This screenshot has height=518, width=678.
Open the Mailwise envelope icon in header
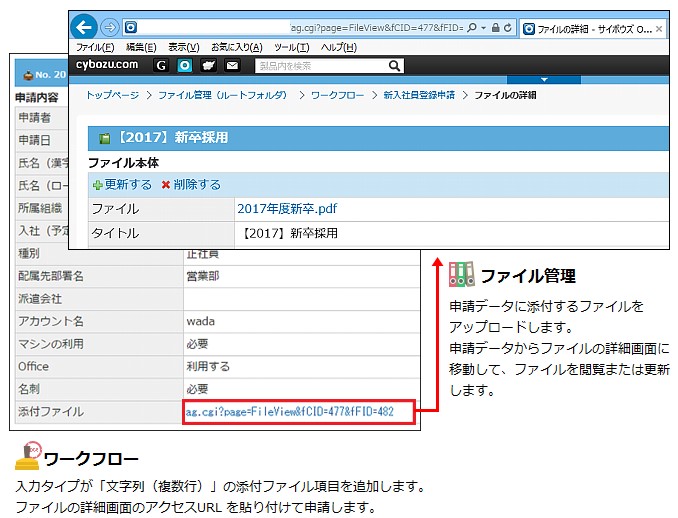pos(232,65)
